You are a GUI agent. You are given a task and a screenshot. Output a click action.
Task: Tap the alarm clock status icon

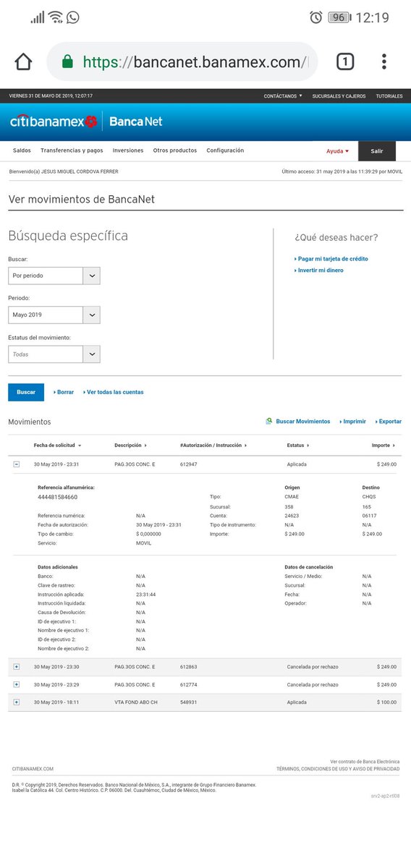(x=315, y=17)
